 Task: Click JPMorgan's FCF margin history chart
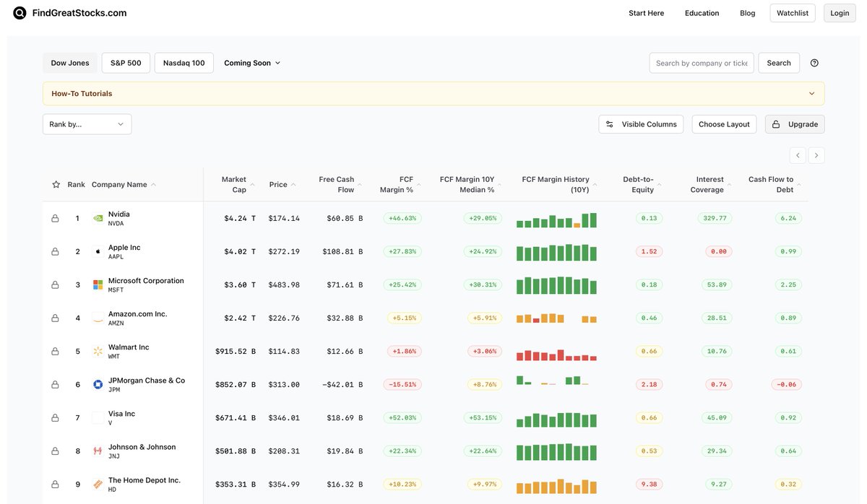553,381
